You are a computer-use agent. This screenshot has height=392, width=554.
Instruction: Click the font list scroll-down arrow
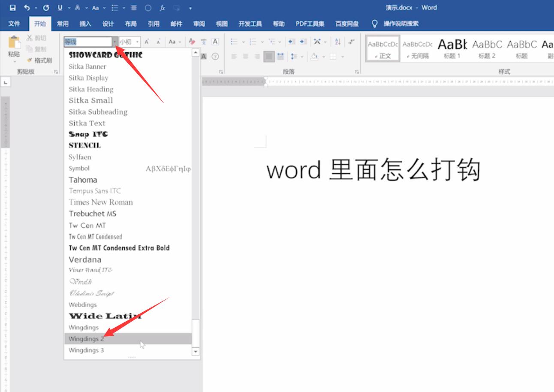196,352
